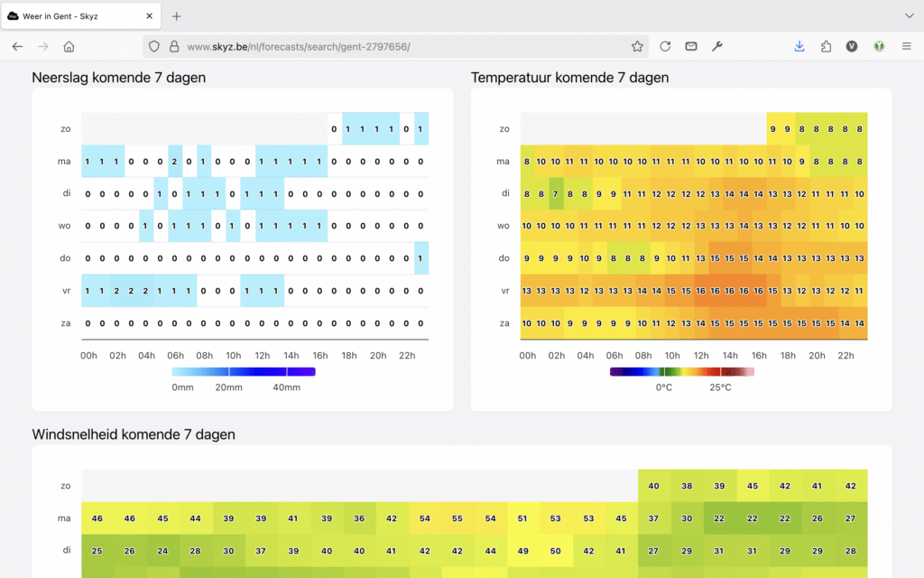Reload the Skyz forecast page

(x=665, y=47)
